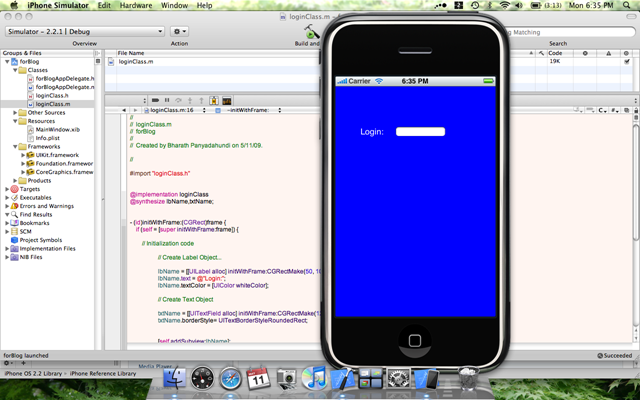Open the Trash in the Dock
The image size is (640, 400).
tap(469, 378)
